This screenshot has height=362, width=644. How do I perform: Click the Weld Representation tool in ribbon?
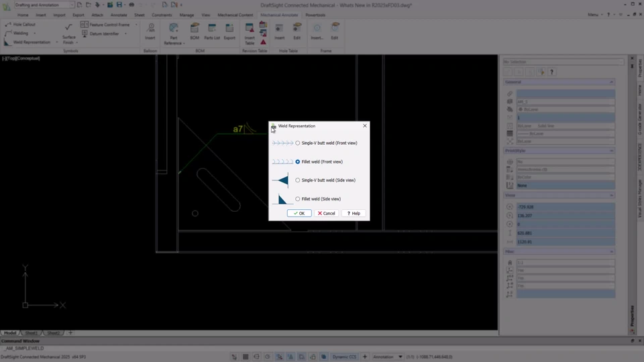tap(28, 42)
